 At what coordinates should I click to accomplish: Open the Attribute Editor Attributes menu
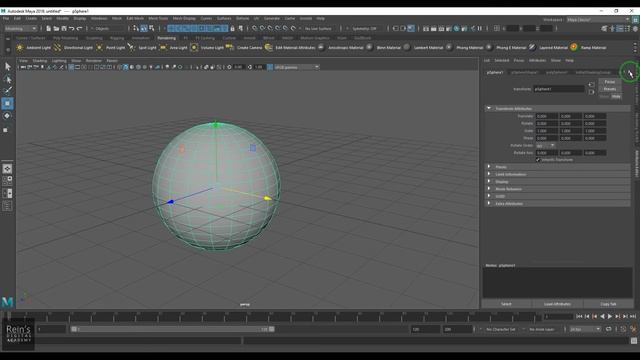coord(537,60)
